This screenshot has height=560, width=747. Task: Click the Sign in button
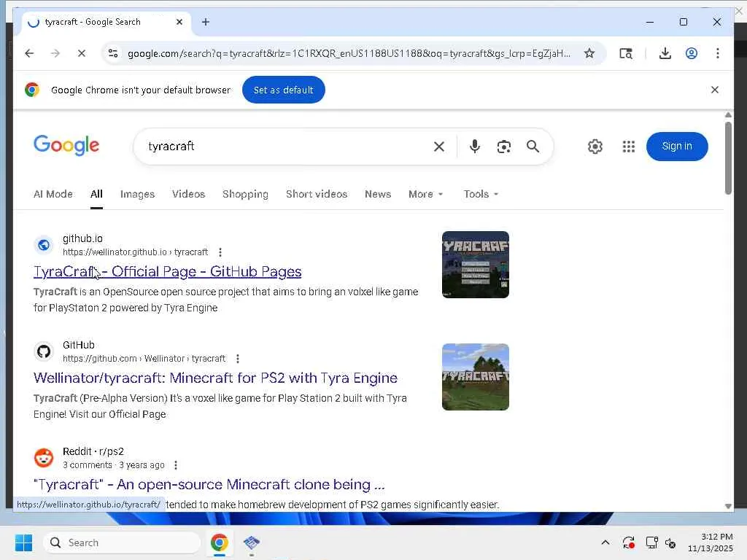(x=677, y=146)
